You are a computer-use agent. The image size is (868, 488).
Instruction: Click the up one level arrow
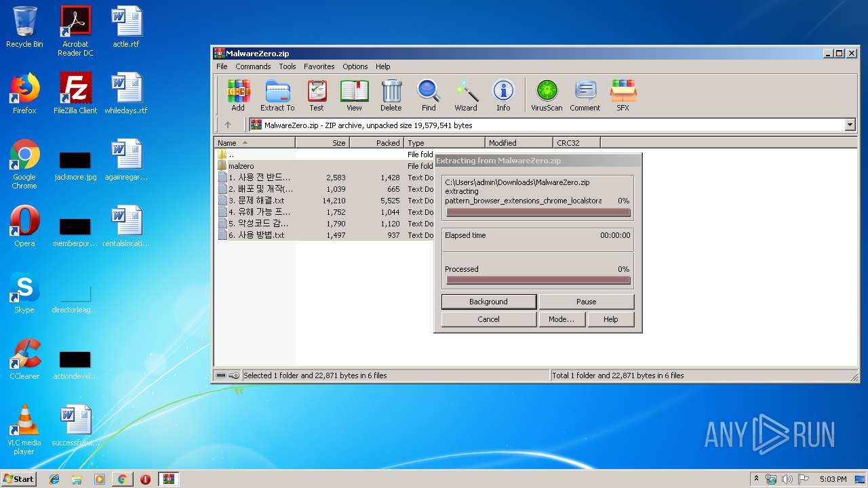click(x=228, y=125)
